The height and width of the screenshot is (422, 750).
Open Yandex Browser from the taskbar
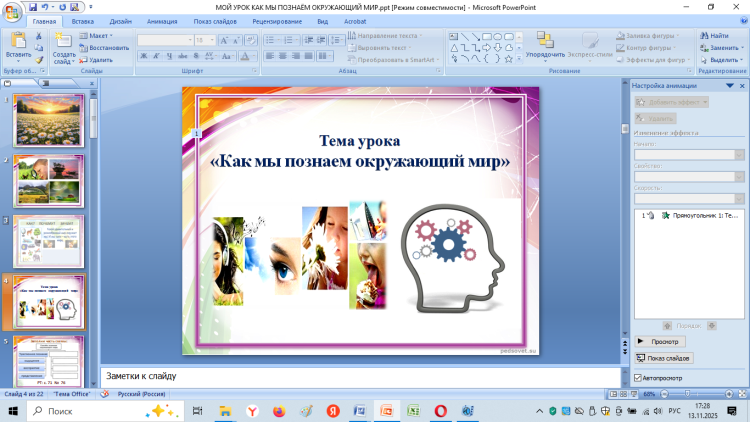(x=251, y=411)
